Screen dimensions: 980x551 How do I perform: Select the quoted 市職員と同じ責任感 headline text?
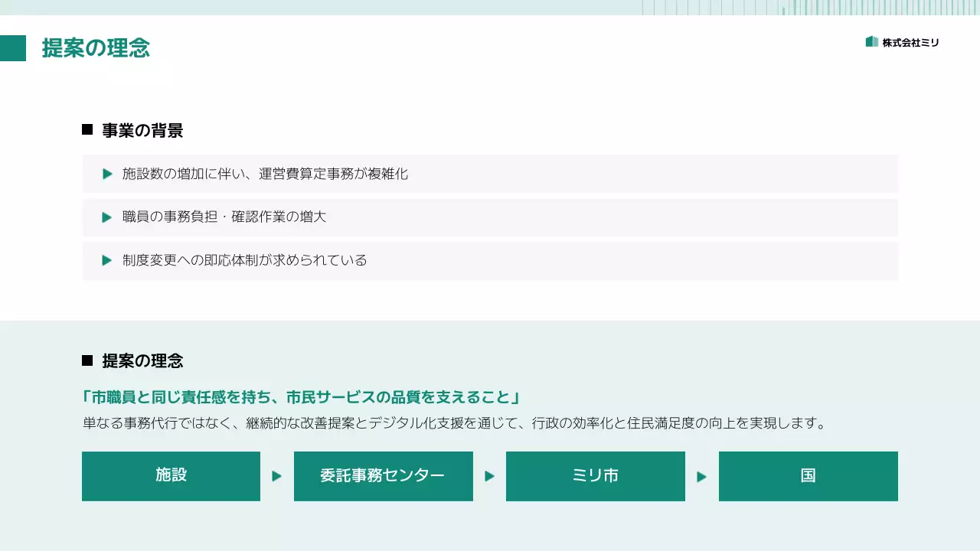(301, 397)
